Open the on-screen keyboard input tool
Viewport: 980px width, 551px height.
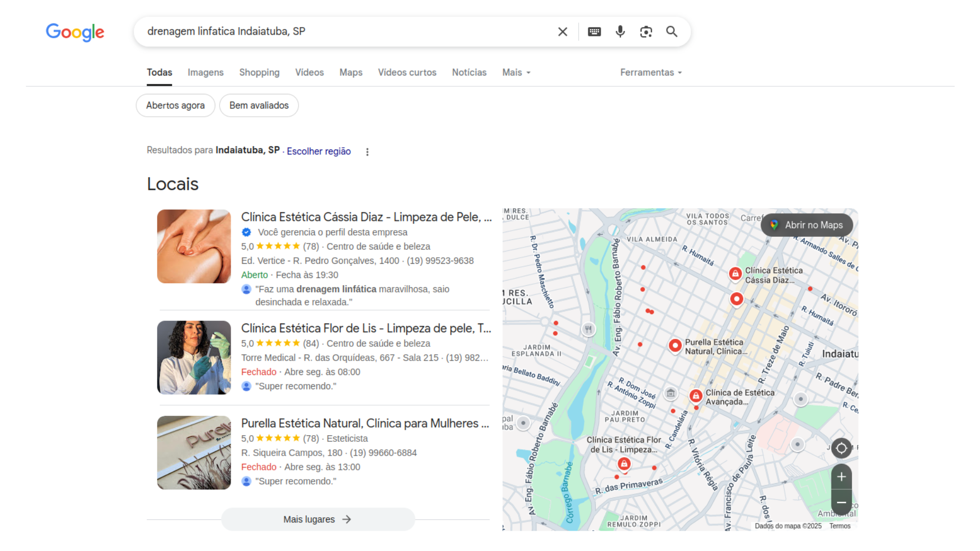[x=594, y=32]
